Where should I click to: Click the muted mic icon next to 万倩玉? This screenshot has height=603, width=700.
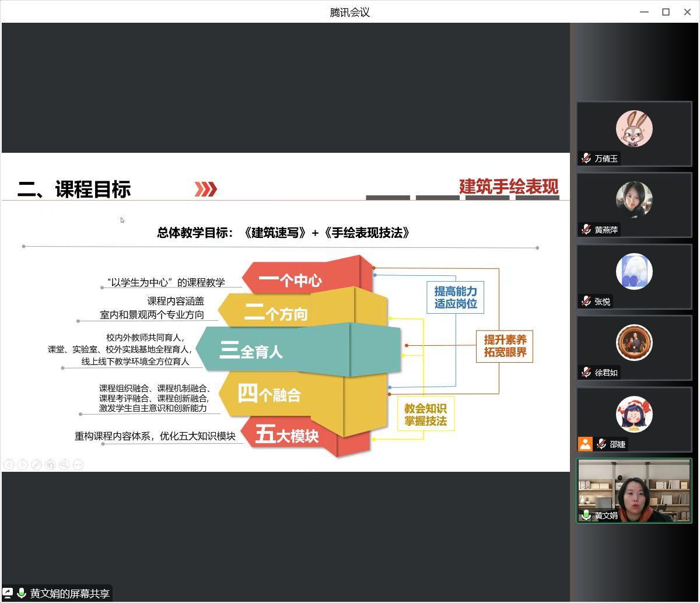tap(586, 158)
